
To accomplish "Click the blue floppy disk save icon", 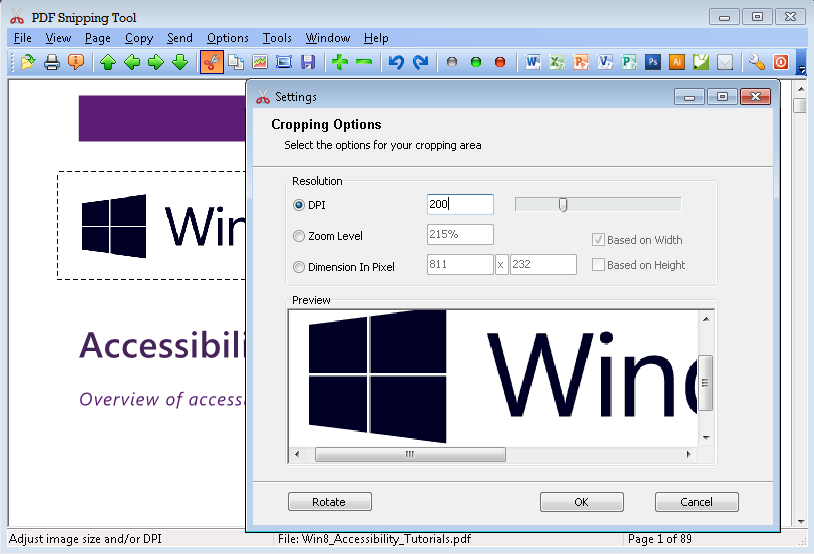I will tap(308, 62).
